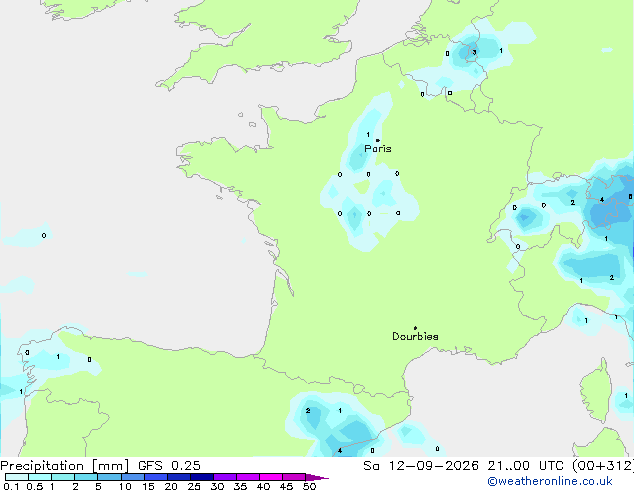Viewport: 634px width, 490px height.
Task: Click the 0.1 to 0.5 mm legend swatch
Action: pos(17,477)
